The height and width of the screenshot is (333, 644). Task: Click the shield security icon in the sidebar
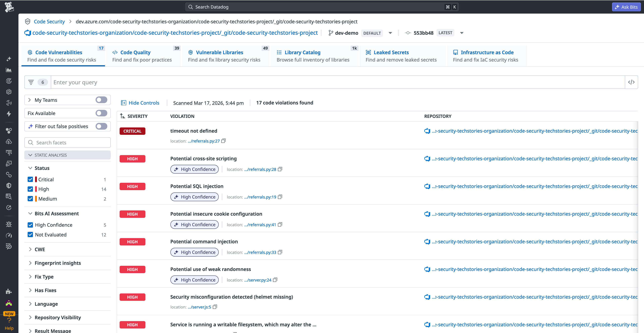tap(9, 185)
